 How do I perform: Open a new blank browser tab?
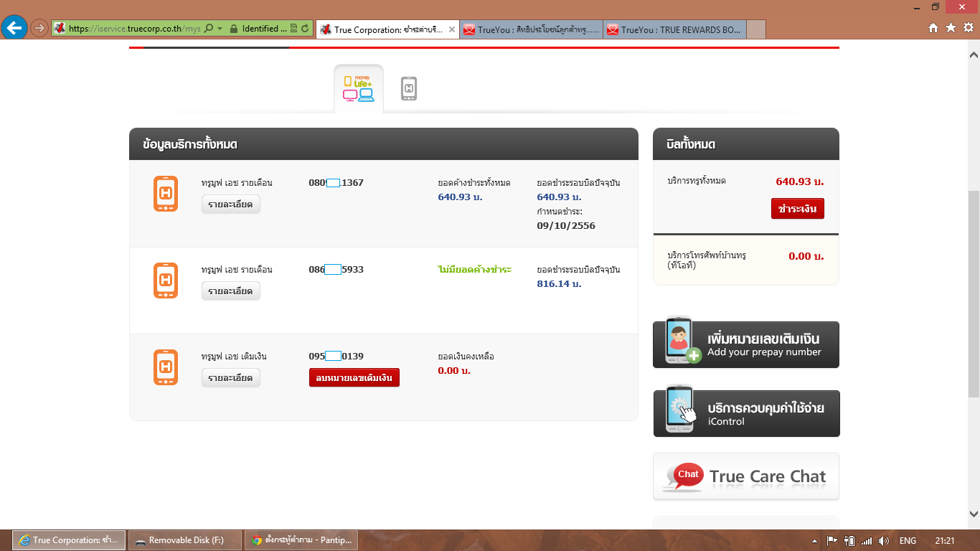pos(756,29)
